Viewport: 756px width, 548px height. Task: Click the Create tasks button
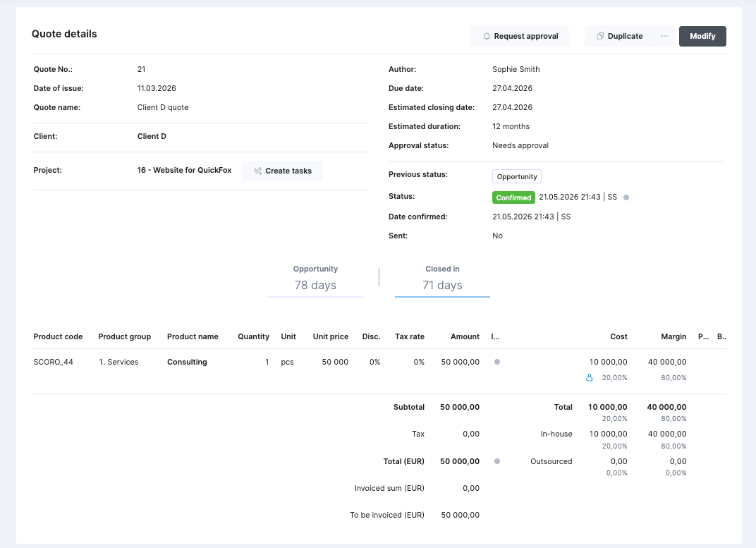click(x=282, y=171)
